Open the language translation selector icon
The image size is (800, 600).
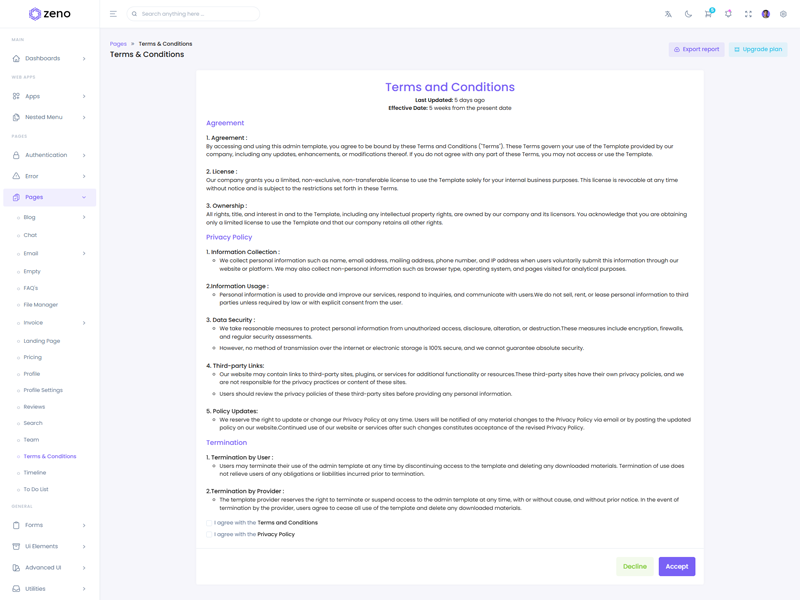point(668,14)
